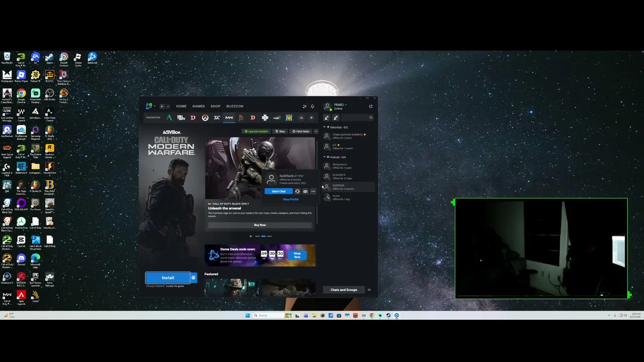644x362 pixels.
Task: Go forward with the right arrow button
Action: [x=168, y=106]
